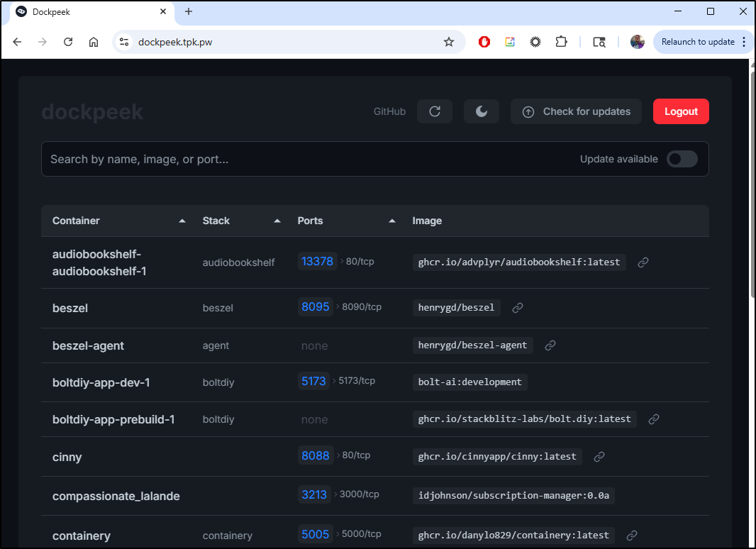The height and width of the screenshot is (549, 756).
Task: Click the containery stack label
Action: point(227,536)
